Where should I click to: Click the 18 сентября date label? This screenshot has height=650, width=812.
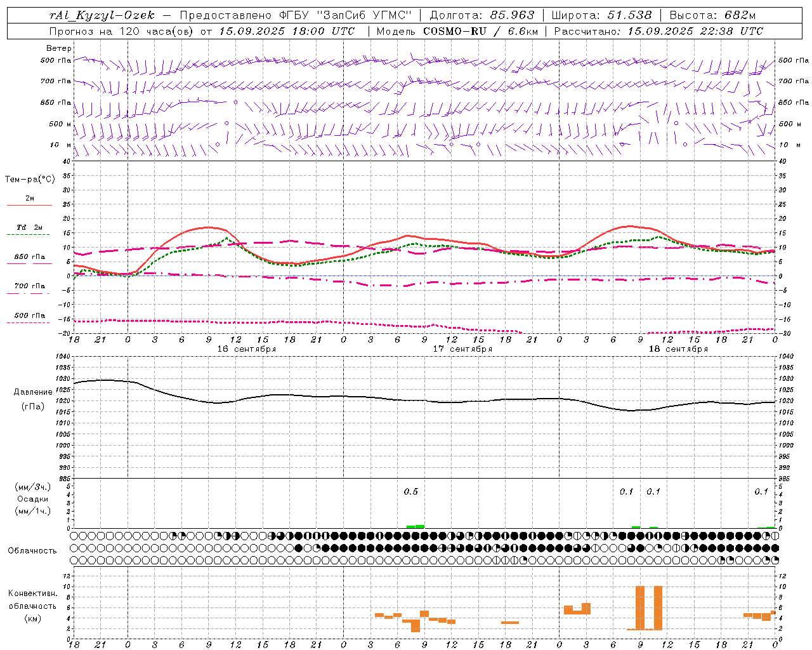point(678,349)
